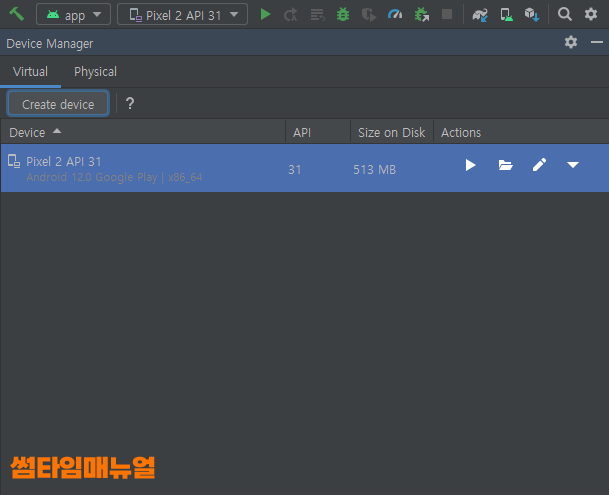Screen dimensions: 609x495
Task: Click the Create device button
Action: click(58, 104)
